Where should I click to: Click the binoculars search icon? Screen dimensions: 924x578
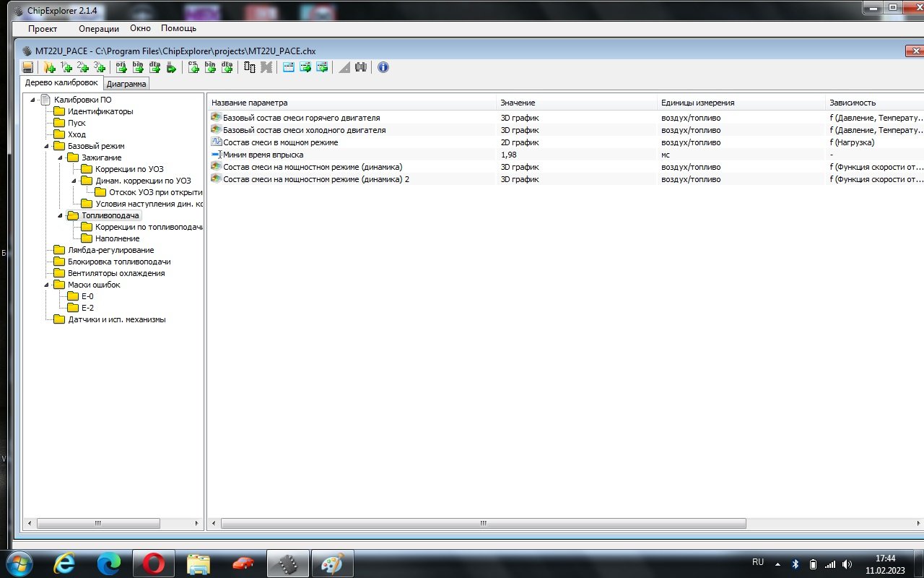[x=361, y=67]
